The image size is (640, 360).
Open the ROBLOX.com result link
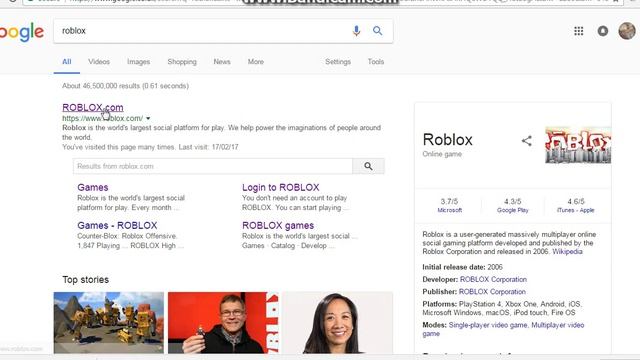93,107
